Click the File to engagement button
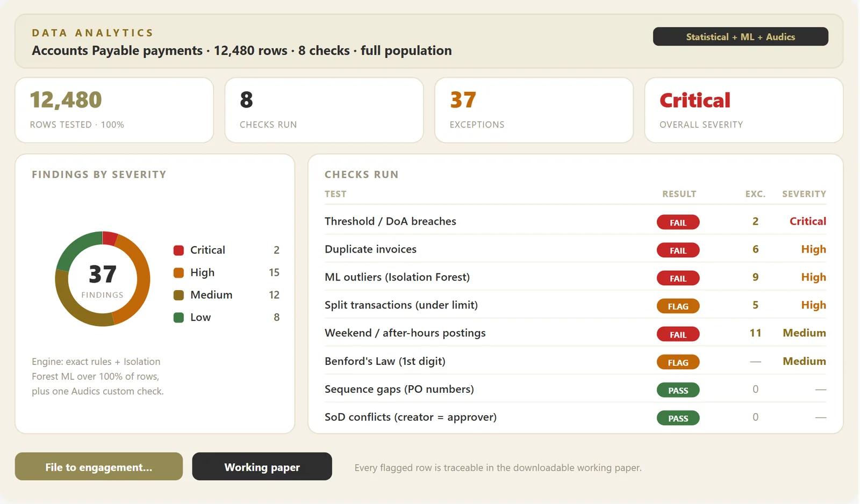Image resolution: width=860 pixels, height=504 pixels. point(99,466)
